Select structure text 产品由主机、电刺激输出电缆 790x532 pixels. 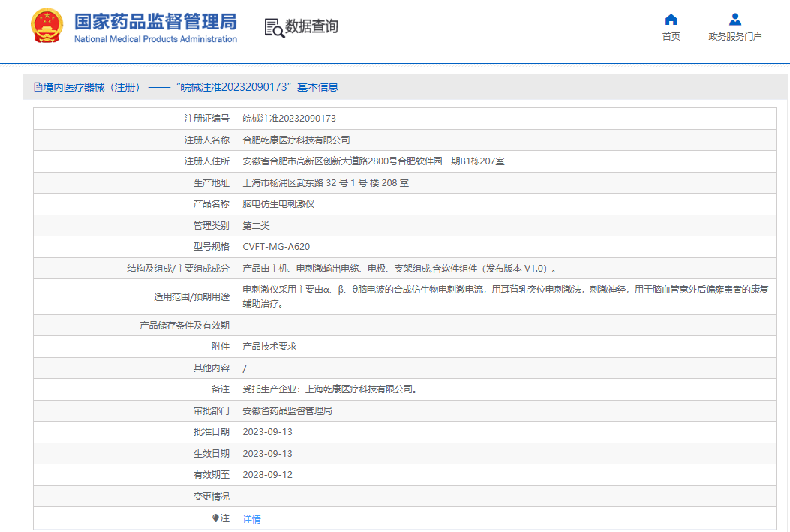click(x=400, y=269)
